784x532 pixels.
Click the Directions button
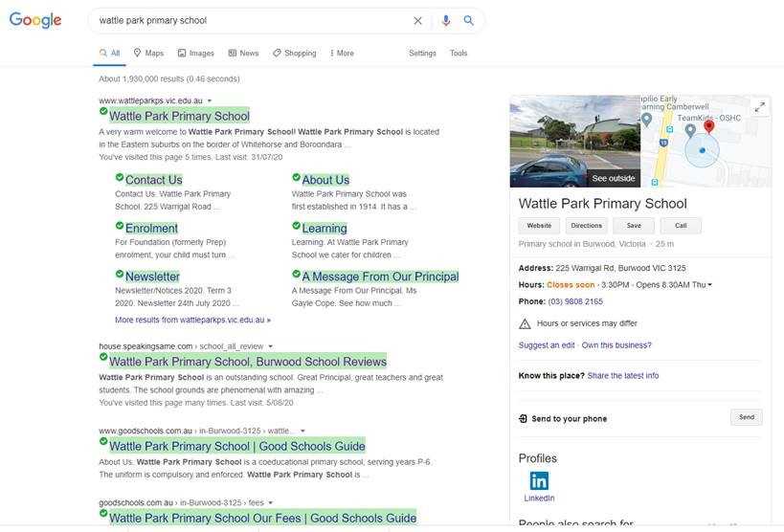[587, 226]
